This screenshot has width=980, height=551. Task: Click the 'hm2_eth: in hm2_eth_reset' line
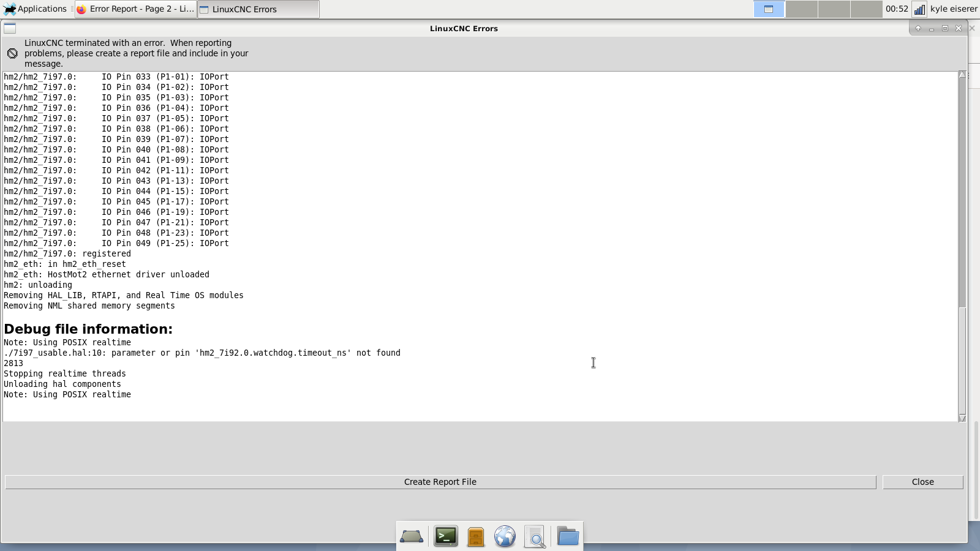click(65, 264)
